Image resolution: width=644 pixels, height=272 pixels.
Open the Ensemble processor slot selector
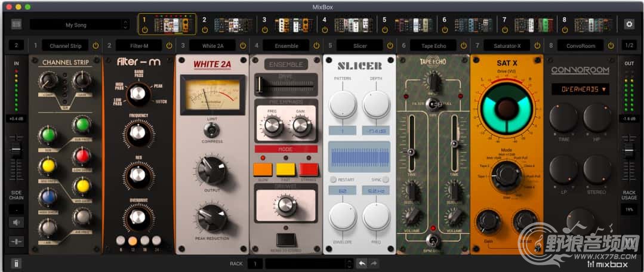click(x=286, y=45)
